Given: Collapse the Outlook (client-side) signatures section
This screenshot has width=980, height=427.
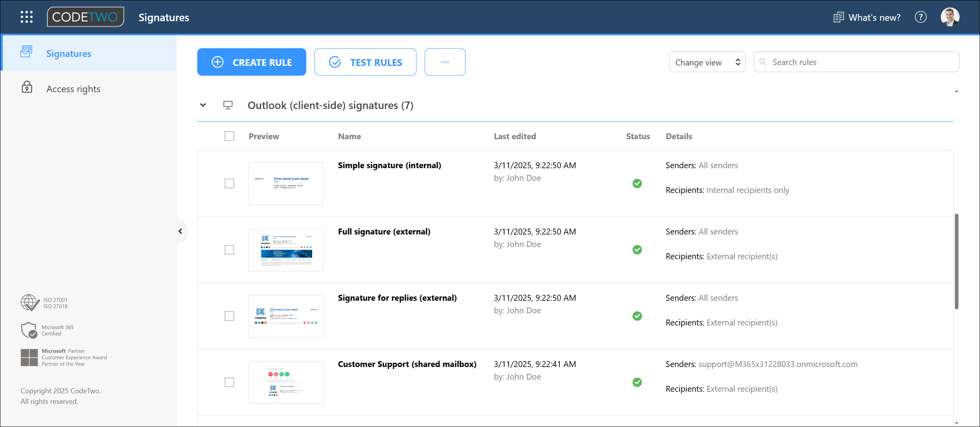Looking at the screenshot, I should [203, 105].
